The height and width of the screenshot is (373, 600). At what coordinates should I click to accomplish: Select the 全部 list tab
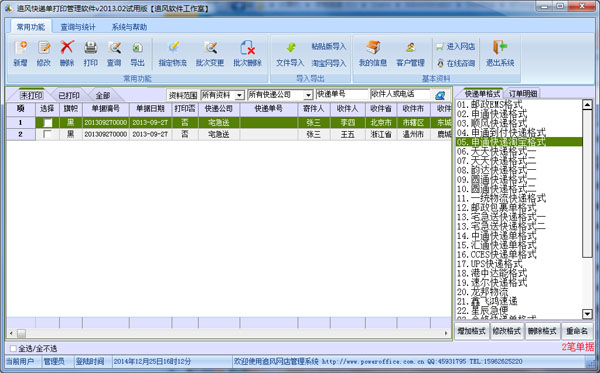tap(103, 95)
